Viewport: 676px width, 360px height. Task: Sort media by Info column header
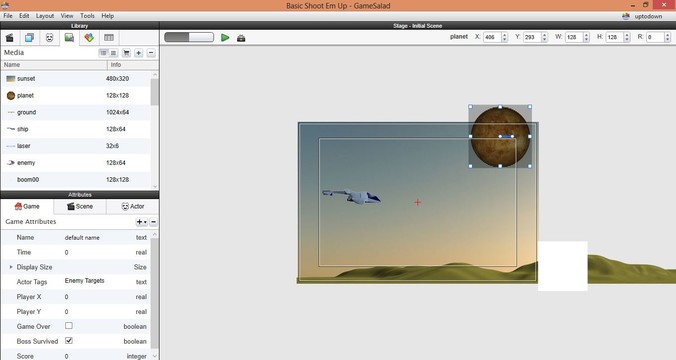pos(133,65)
